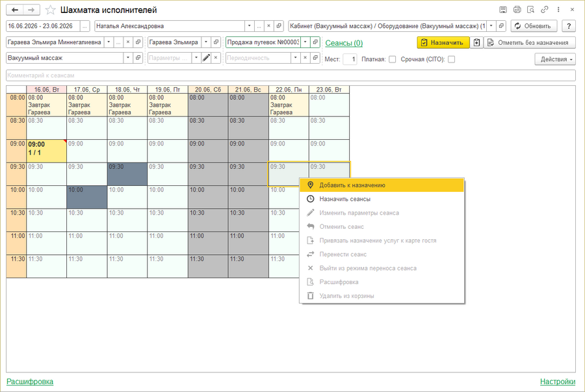Viewport: 585px width, 392px height.
Task: Choose Привязать назначение услуг к карте гостя
Action: click(x=382, y=241)
